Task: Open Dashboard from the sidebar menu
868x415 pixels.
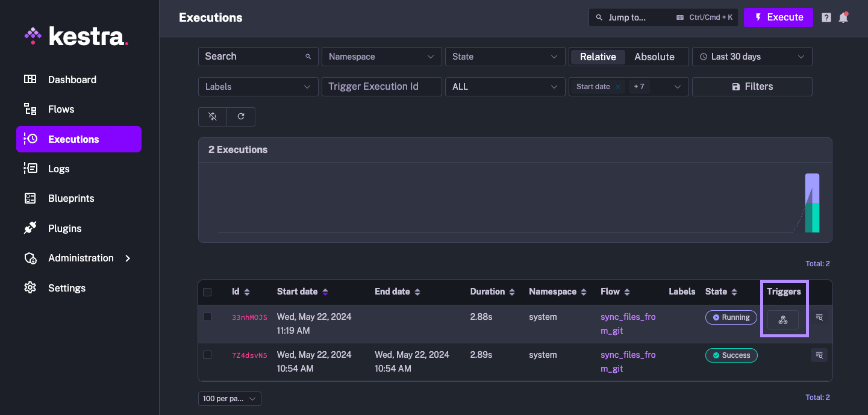Action: click(72, 79)
